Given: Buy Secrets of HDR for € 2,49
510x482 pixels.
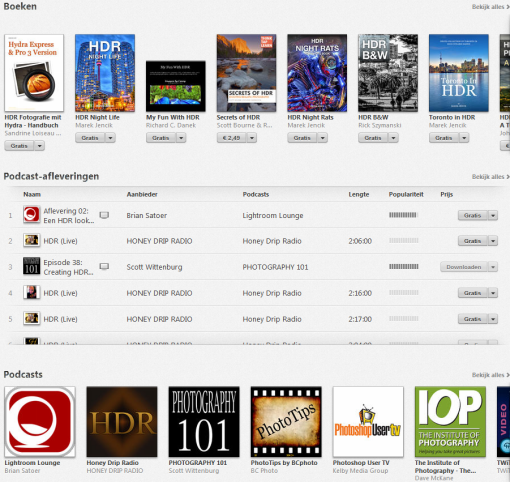Looking at the screenshot, I should (231, 138).
